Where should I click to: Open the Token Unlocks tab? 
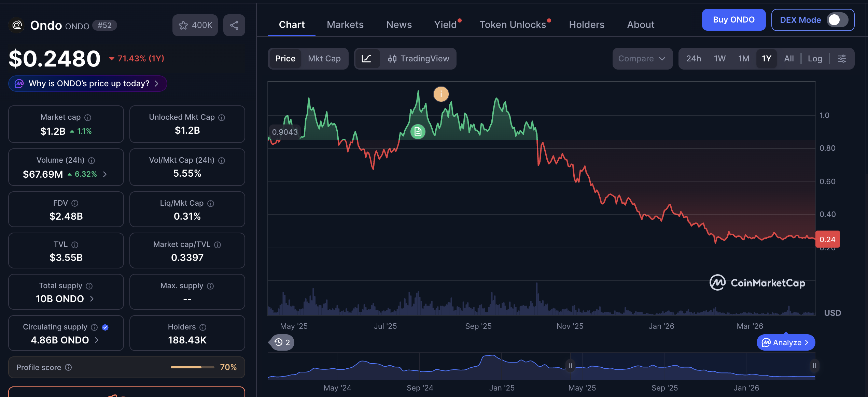(513, 24)
